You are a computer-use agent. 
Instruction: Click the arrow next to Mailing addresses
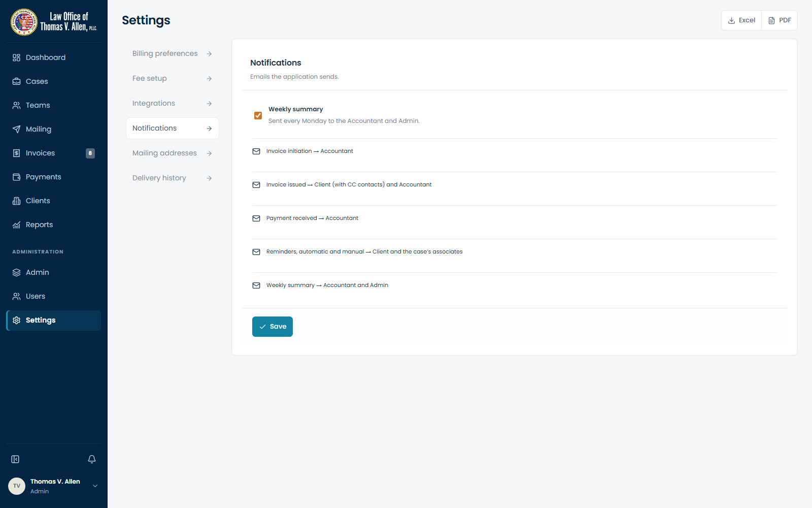[x=209, y=153]
